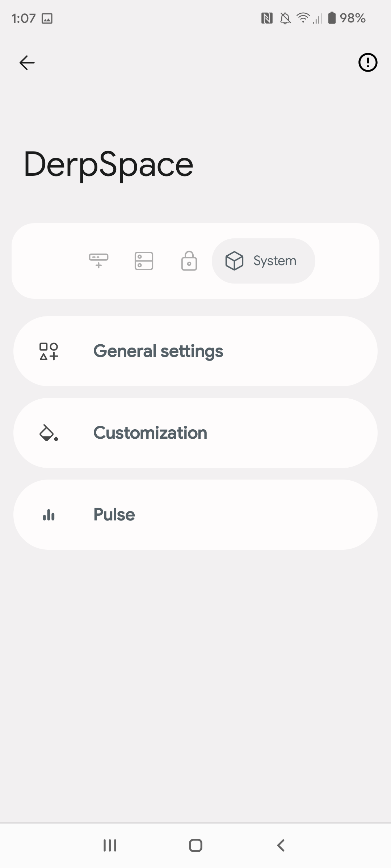Image resolution: width=391 pixels, height=868 pixels.
Task: Select the System tab
Action: 263,260
